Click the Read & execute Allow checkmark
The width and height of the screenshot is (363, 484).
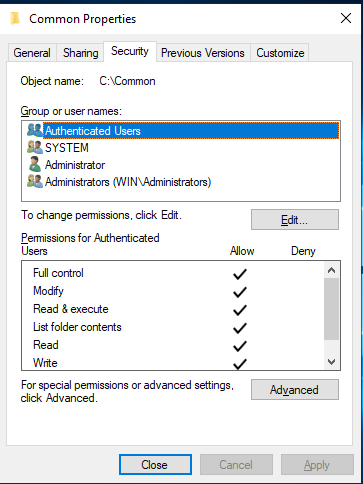coord(240,310)
